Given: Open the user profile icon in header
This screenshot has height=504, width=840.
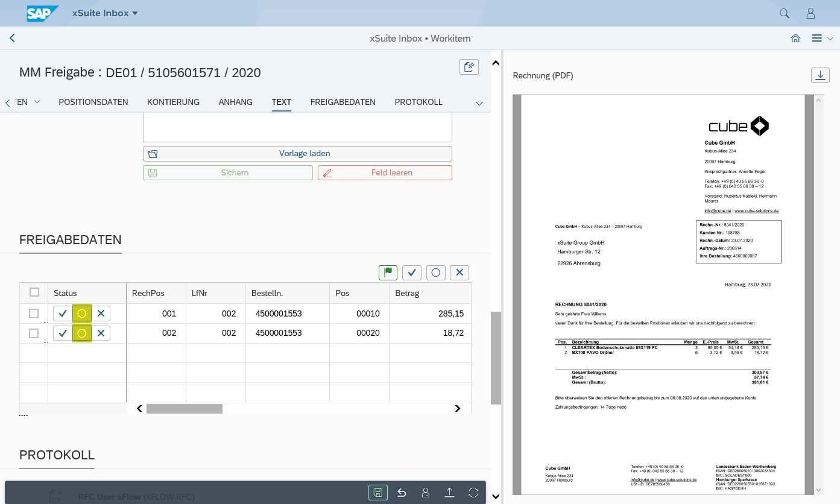Looking at the screenshot, I should point(811,13).
